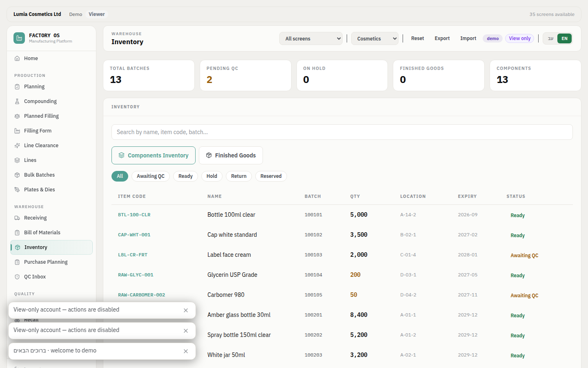Click the Export button

(x=442, y=38)
